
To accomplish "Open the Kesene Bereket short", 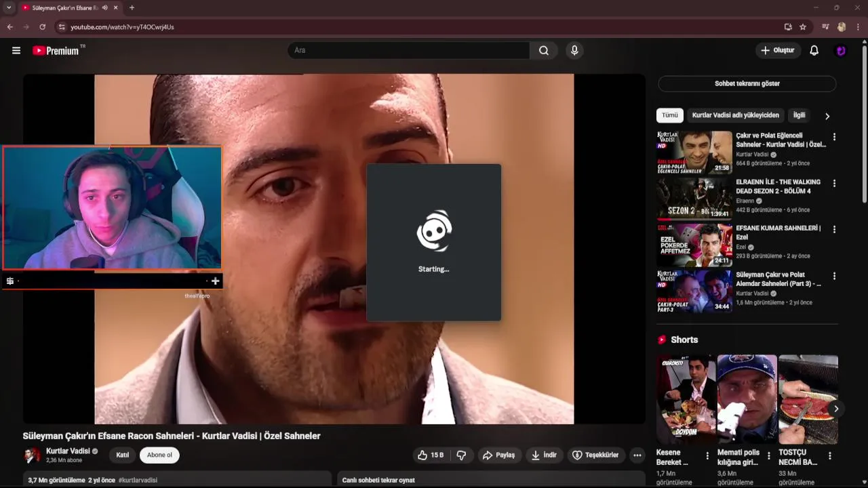I will tap(686, 399).
